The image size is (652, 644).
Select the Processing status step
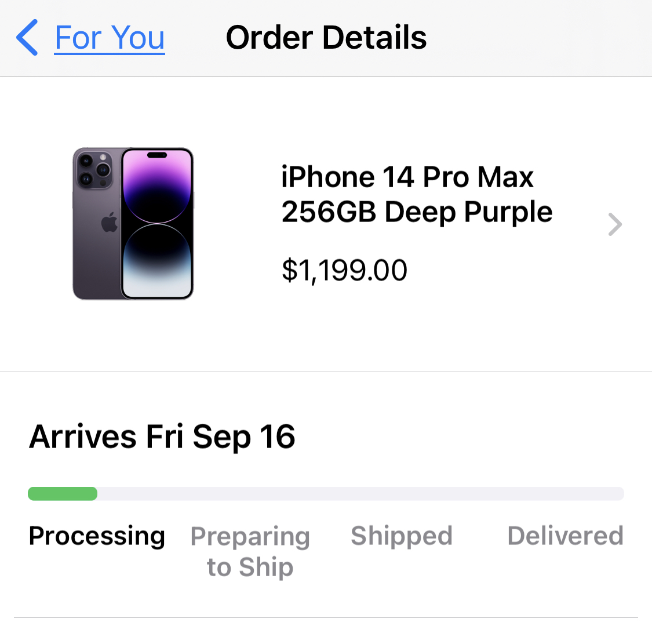click(97, 536)
